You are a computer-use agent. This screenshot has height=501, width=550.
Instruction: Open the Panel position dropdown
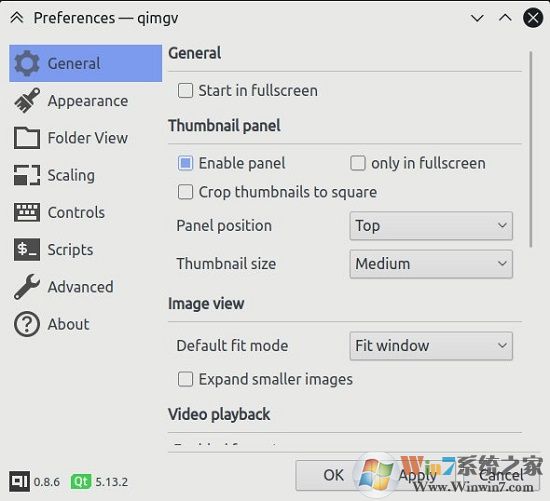tap(431, 226)
